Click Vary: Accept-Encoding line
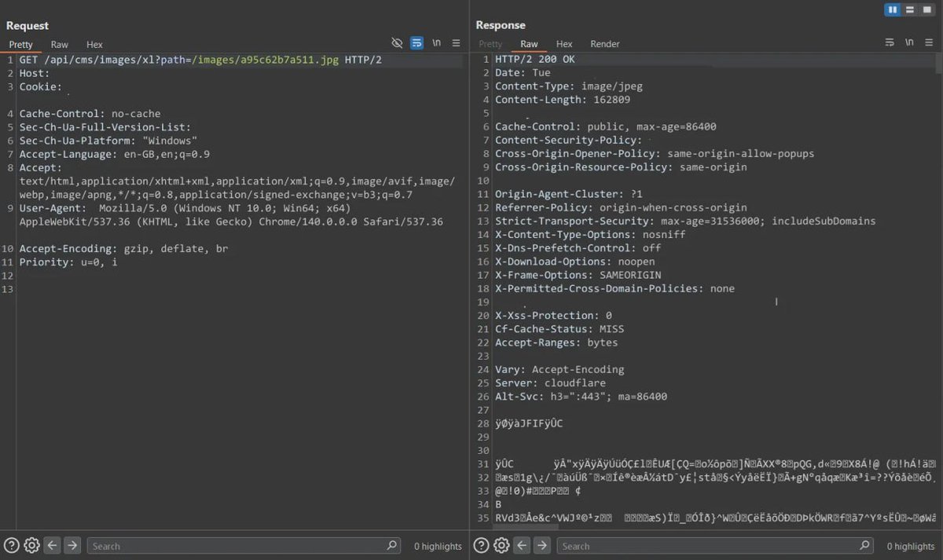Image resolution: width=943 pixels, height=560 pixels. click(560, 369)
